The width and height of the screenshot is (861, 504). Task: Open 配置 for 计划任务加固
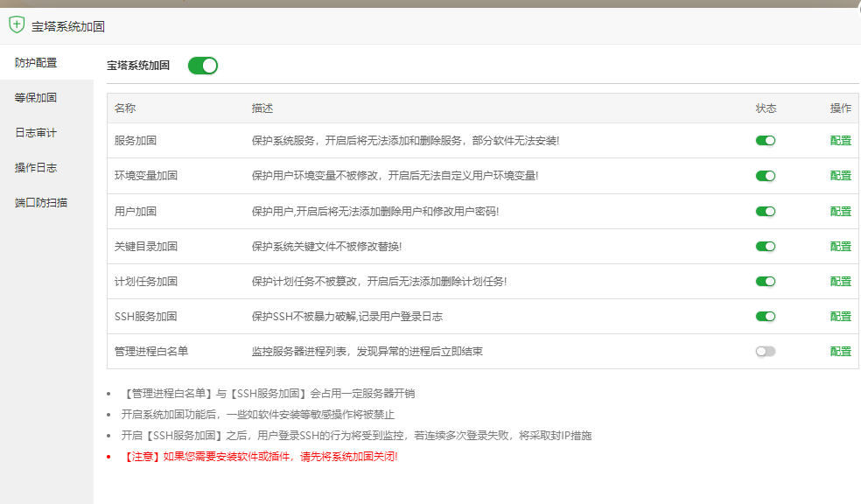click(841, 282)
